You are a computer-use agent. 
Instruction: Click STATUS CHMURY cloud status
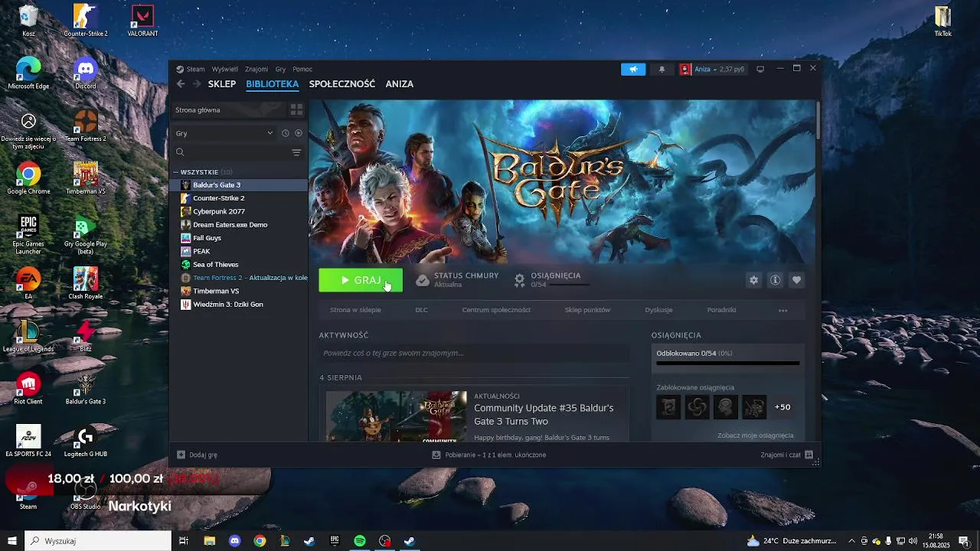(457, 280)
